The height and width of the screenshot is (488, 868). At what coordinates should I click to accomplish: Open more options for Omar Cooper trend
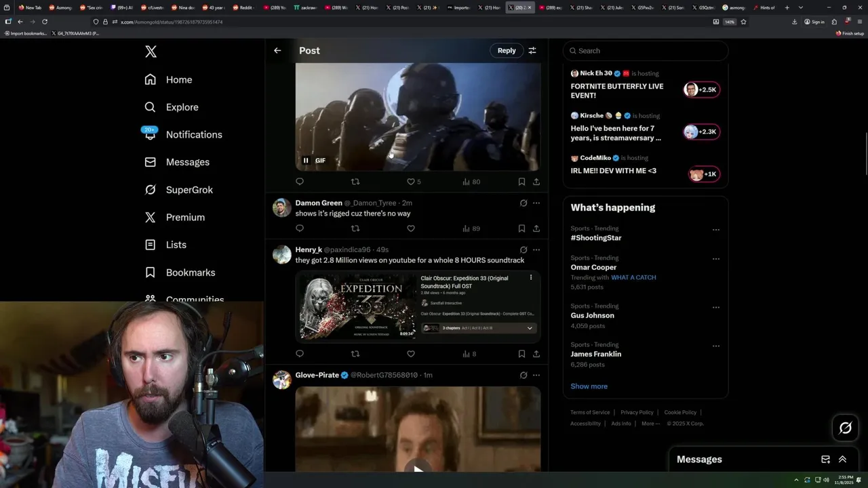click(x=715, y=259)
